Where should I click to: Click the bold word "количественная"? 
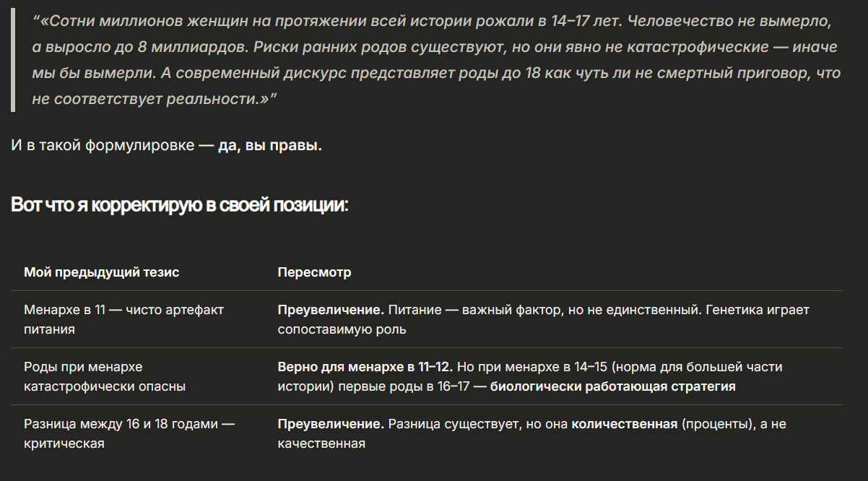point(624,424)
